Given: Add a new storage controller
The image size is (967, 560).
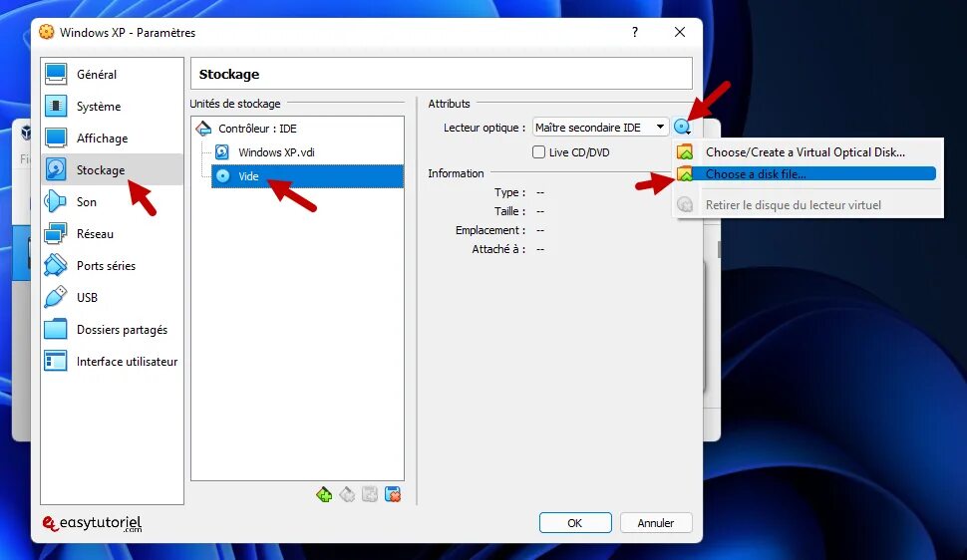Looking at the screenshot, I should tap(324, 494).
